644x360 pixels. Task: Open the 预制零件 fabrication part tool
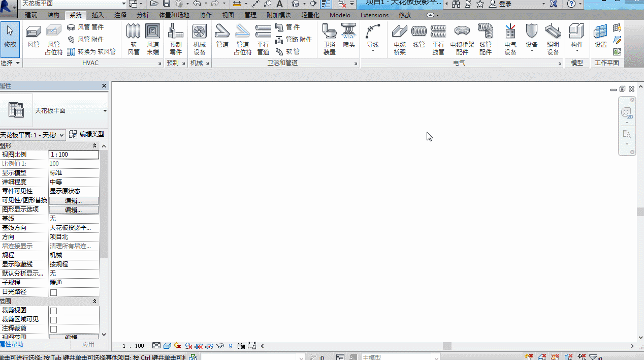(x=175, y=40)
